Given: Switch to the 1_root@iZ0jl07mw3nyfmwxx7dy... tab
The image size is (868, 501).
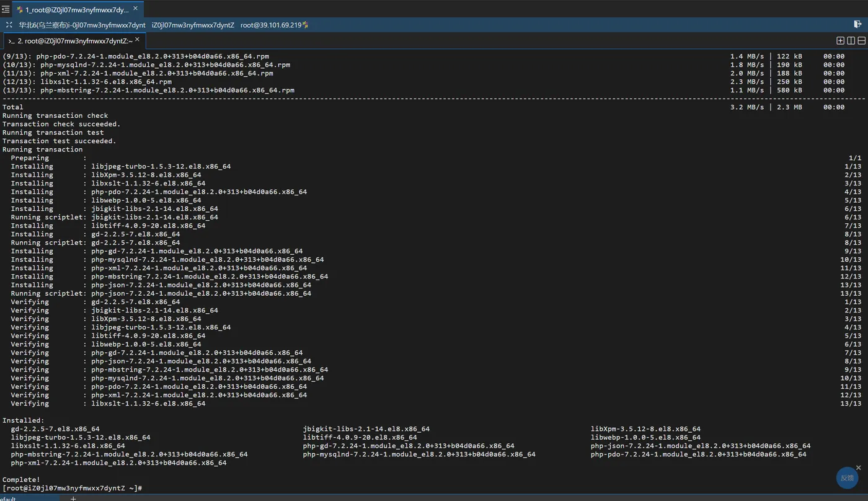Looking at the screenshot, I should click(x=77, y=9).
